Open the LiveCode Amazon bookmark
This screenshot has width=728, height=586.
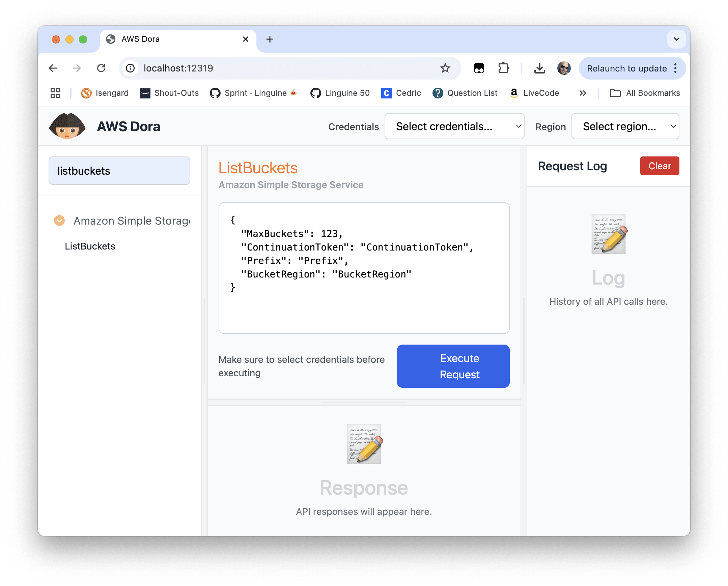(x=534, y=93)
